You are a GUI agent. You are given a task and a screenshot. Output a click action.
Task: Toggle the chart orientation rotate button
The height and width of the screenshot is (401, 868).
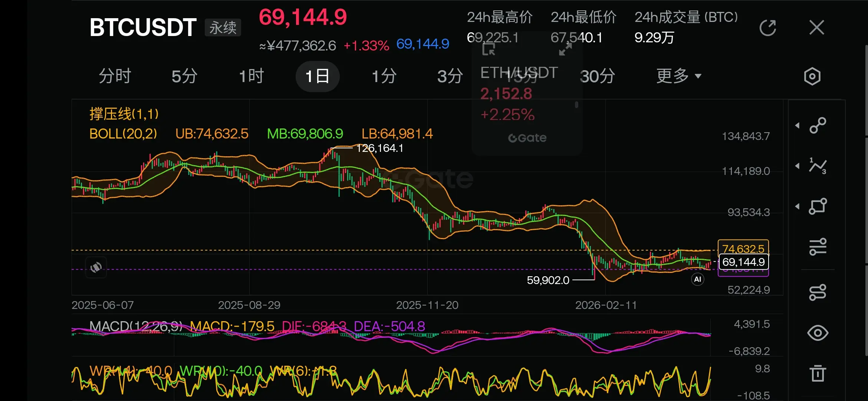(x=96, y=267)
